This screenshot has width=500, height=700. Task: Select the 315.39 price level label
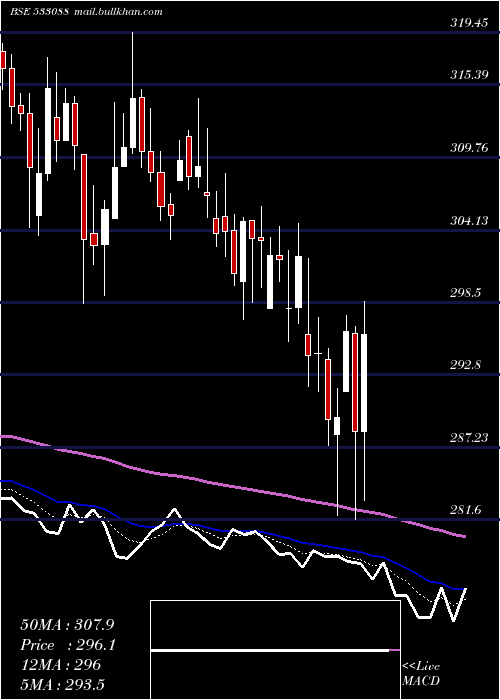point(469,75)
